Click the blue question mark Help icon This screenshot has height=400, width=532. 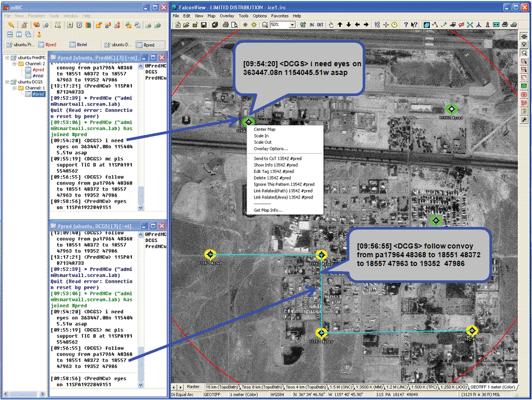(406, 25)
